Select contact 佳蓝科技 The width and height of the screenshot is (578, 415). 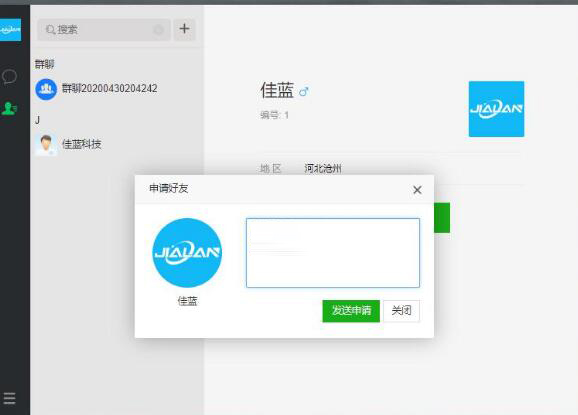coord(116,144)
